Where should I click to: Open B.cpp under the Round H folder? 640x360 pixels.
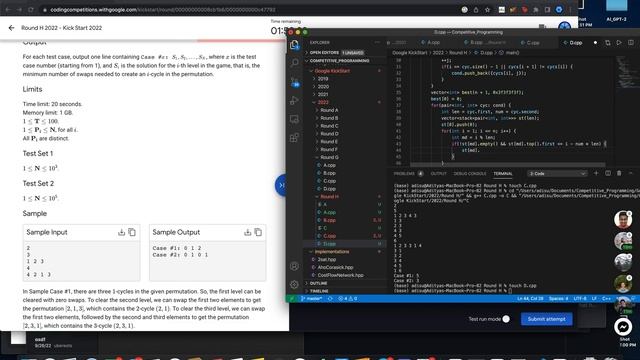click(329, 220)
